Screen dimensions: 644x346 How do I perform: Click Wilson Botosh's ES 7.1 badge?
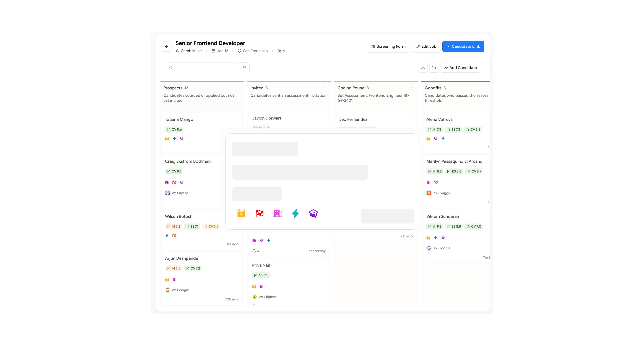coord(192,227)
